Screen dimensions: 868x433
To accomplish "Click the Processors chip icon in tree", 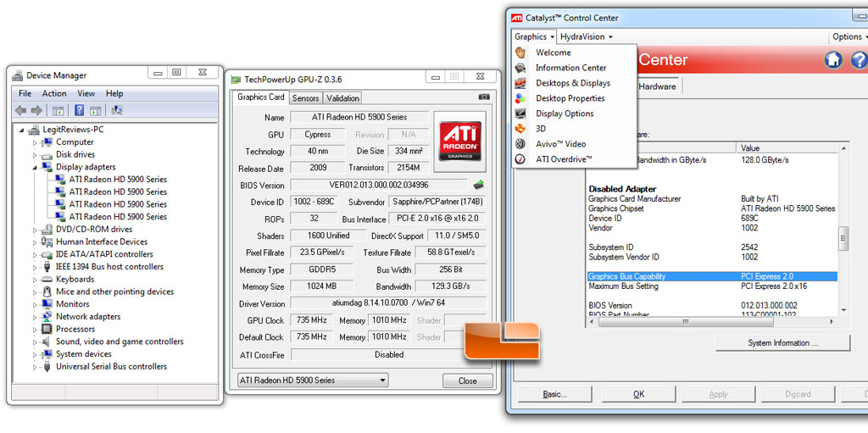I will pos(47,329).
